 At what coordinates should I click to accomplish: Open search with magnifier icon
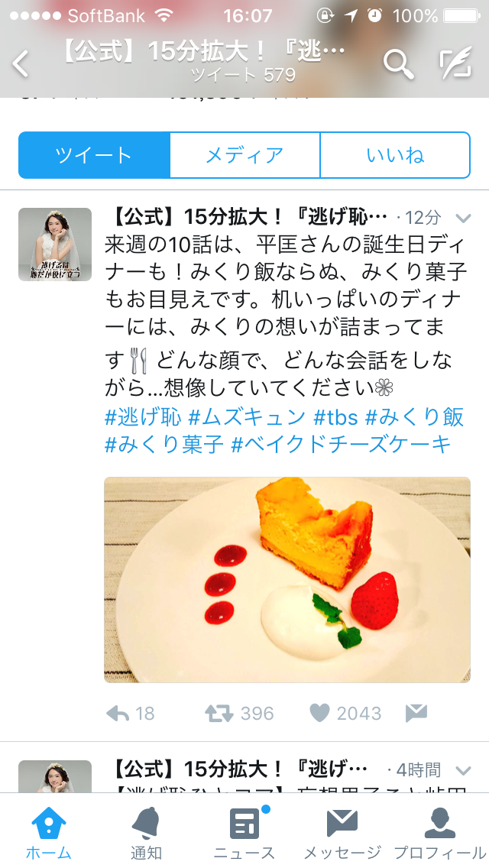tap(399, 63)
